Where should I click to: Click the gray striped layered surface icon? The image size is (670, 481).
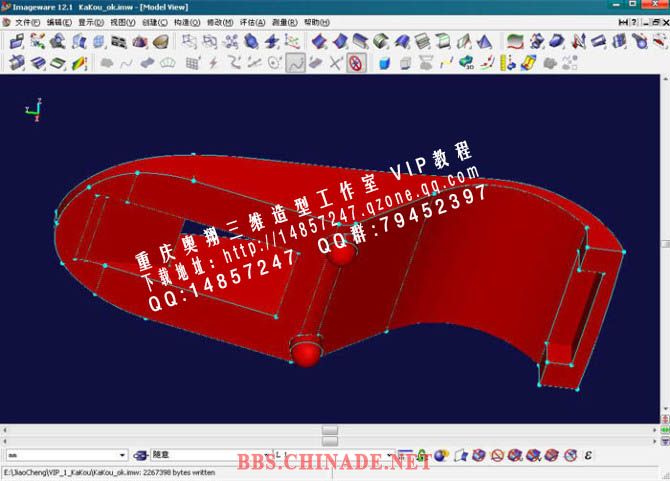coord(422,41)
